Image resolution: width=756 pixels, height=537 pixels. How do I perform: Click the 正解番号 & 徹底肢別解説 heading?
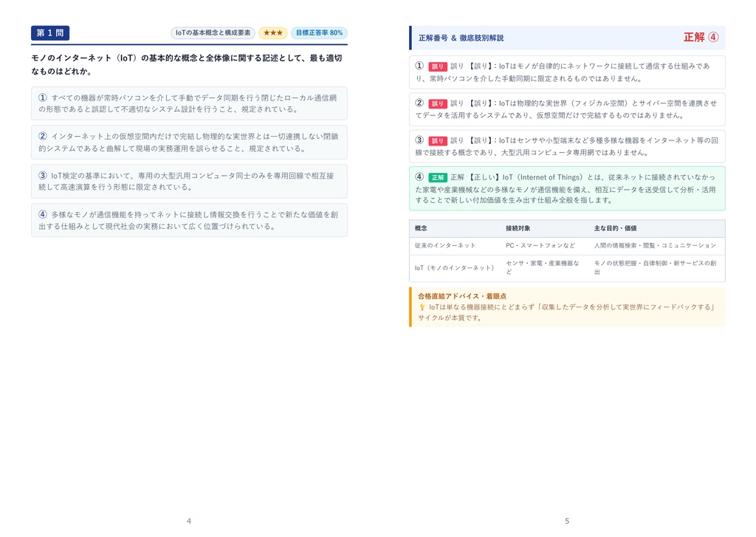461,38
